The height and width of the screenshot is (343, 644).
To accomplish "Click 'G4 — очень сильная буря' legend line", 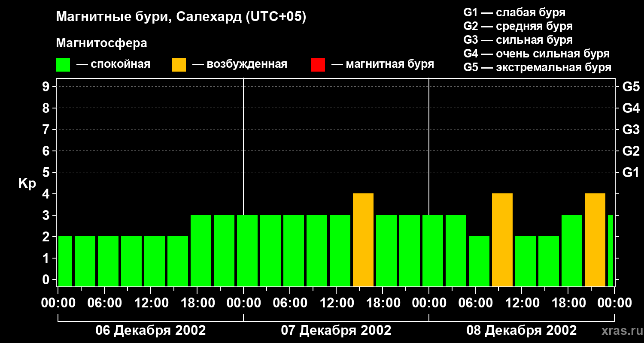I will pos(537,54).
